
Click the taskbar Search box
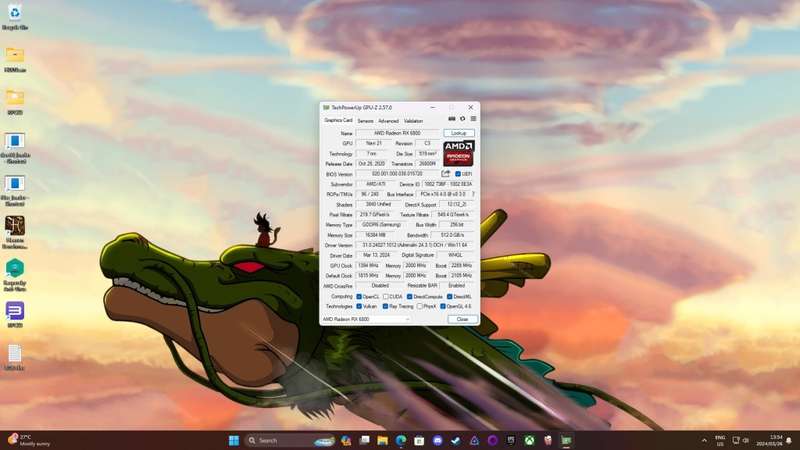[x=290, y=440]
